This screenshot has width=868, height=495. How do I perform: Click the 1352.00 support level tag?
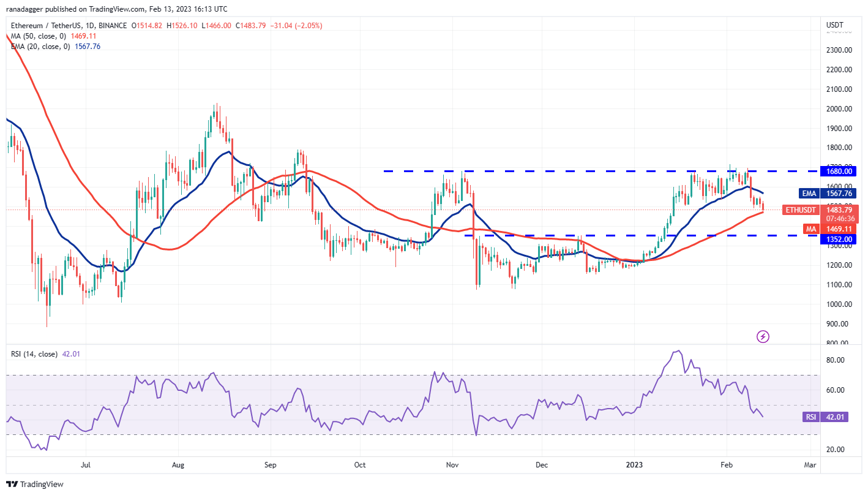click(x=839, y=238)
